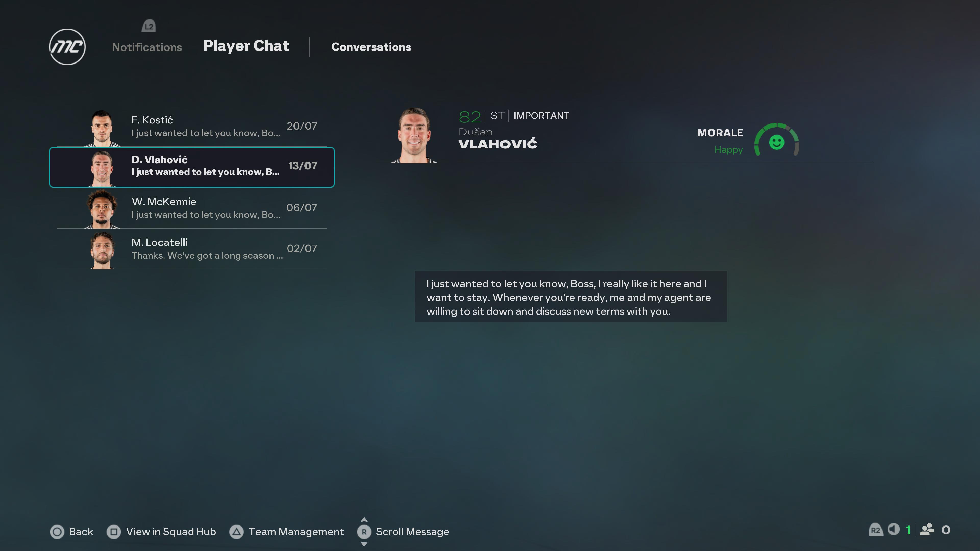
Task: Click the R2 trigger icon
Action: coord(875,530)
